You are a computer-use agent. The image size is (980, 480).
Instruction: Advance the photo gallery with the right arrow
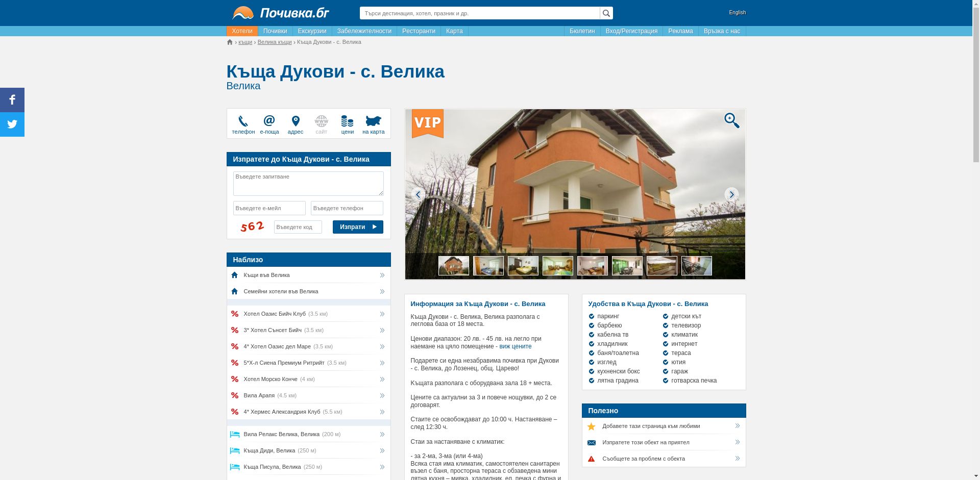tap(731, 194)
